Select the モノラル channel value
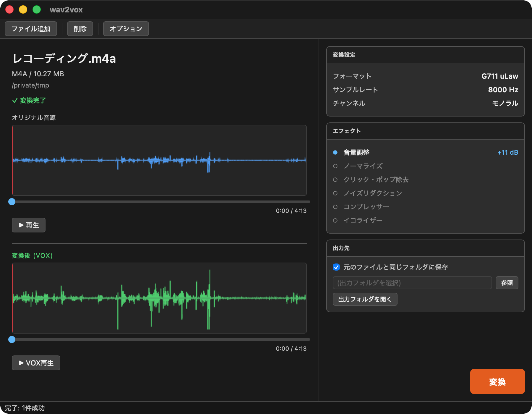 coord(505,103)
